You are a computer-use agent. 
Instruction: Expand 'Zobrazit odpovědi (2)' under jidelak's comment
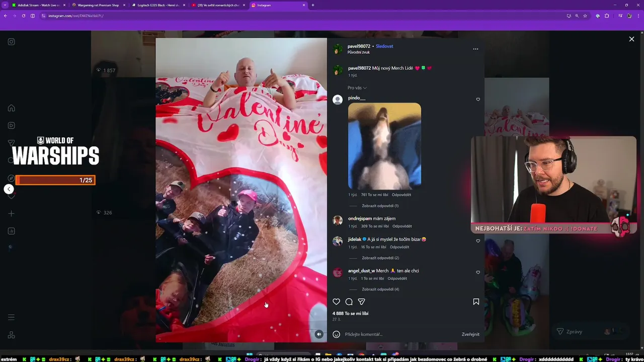pyautogui.click(x=380, y=258)
